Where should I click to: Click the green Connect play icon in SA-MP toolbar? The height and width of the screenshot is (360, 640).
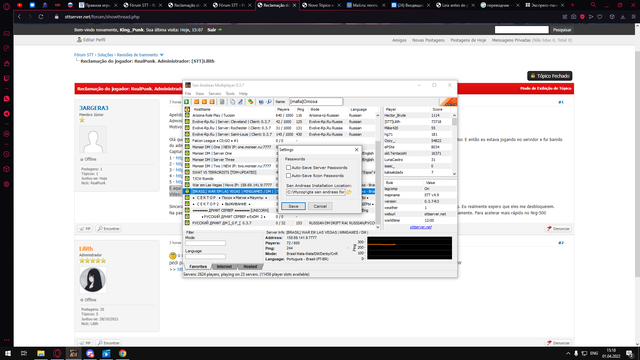pos(187,102)
